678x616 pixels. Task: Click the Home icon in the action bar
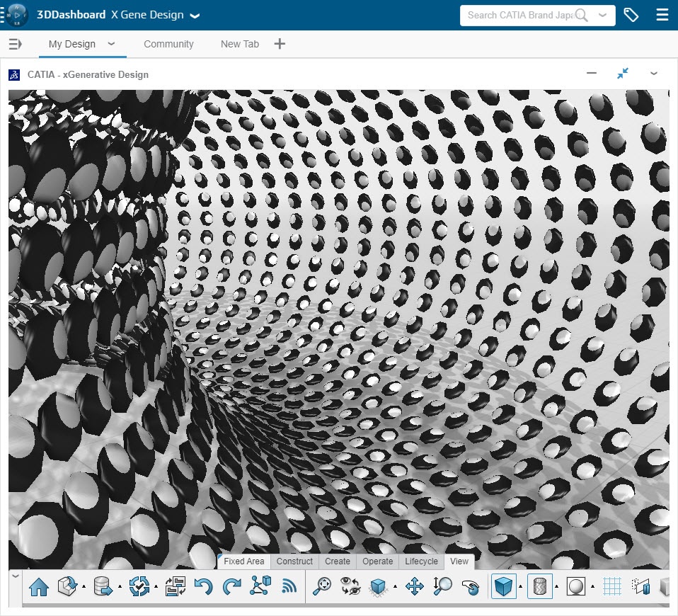click(38, 586)
